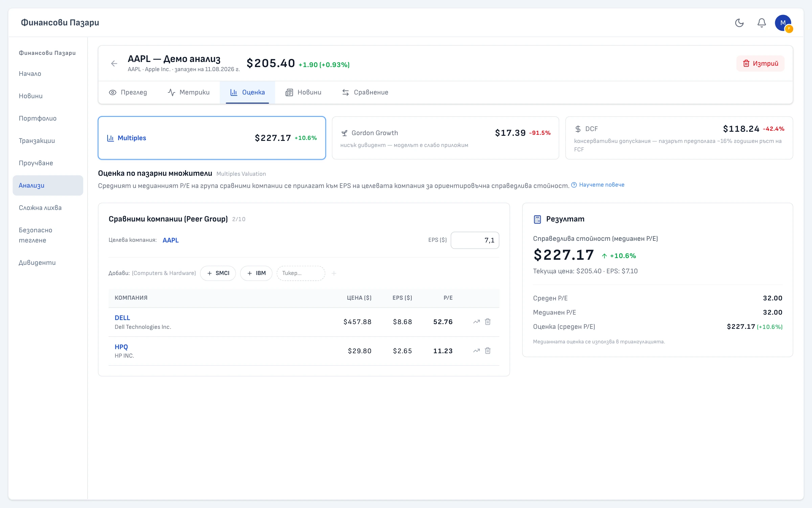The width and height of the screenshot is (812, 508).
Task: Open Портфолио in the sidebar
Action: [48, 118]
